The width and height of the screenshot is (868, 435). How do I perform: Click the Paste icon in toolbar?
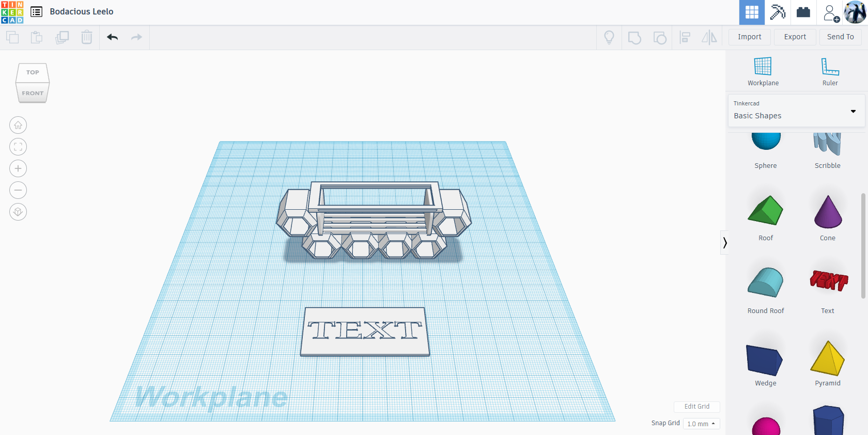pyautogui.click(x=37, y=37)
